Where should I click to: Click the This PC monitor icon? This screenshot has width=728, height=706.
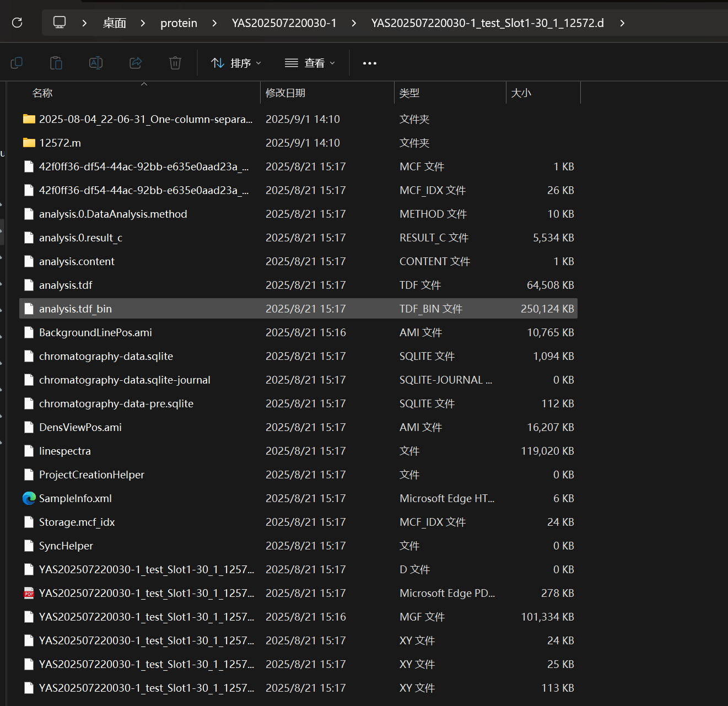60,23
